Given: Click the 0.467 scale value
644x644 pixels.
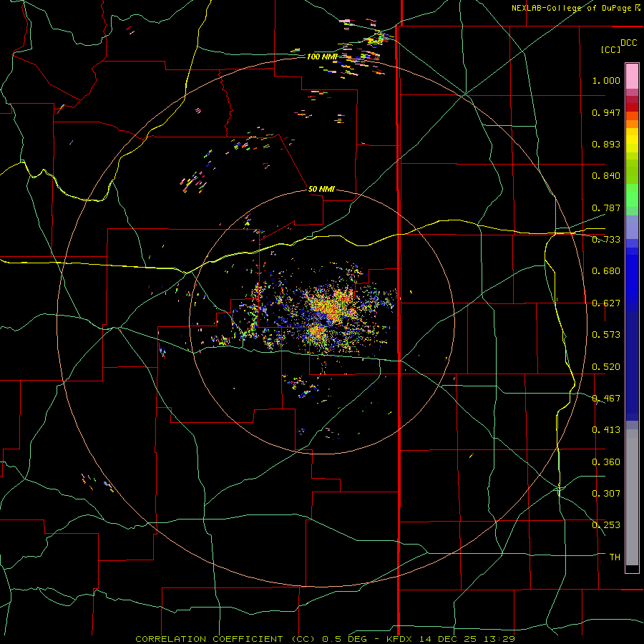Looking at the screenshot, I should [606, 399].
